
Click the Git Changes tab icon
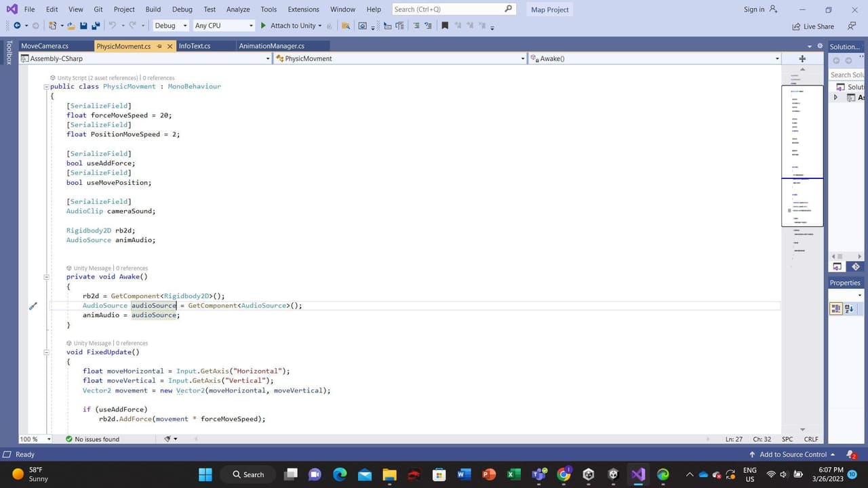pos(855,267)
